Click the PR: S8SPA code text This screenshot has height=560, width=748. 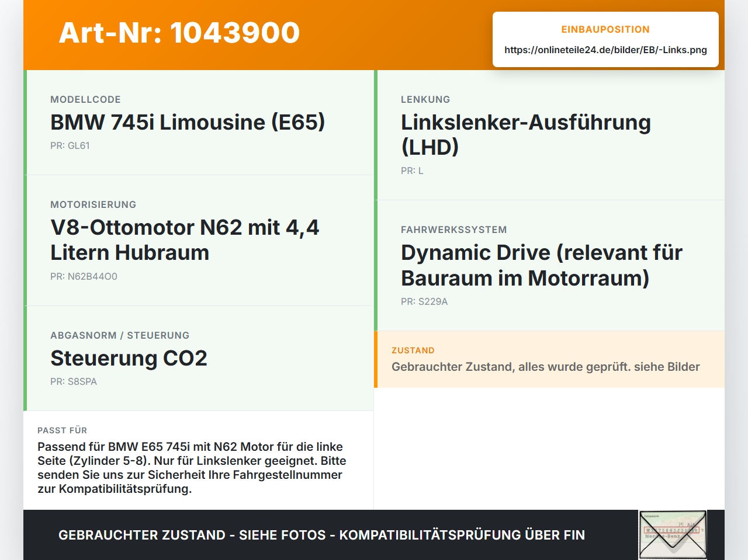pos(74,382)
